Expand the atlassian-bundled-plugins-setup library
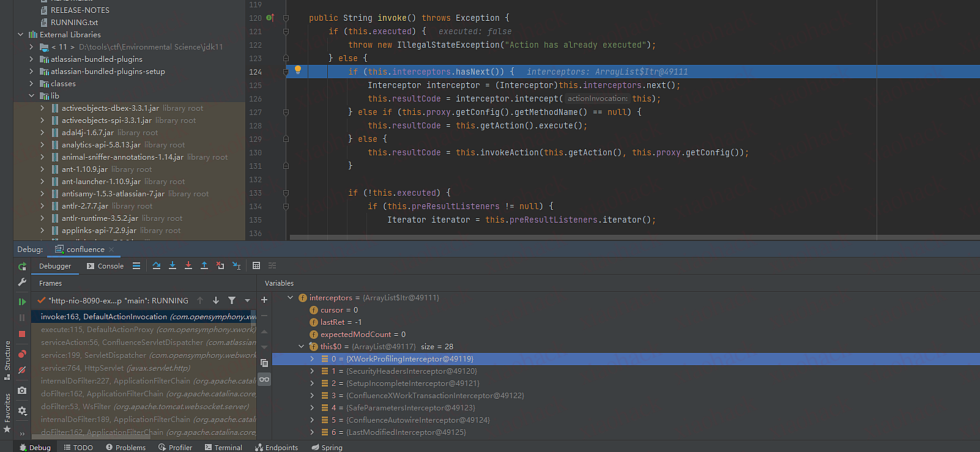 click(x=31, y=72)
